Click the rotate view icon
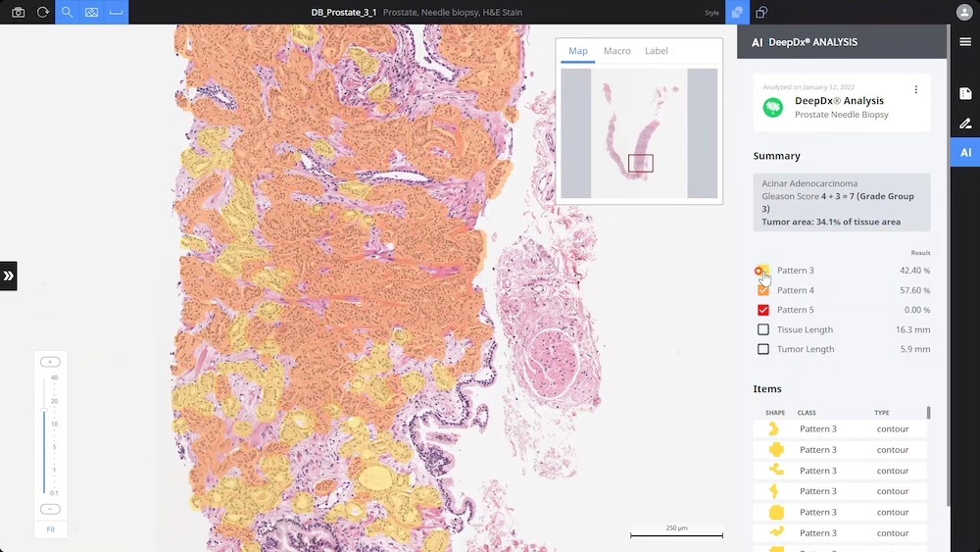980x552 pixels. click(43, 13)
